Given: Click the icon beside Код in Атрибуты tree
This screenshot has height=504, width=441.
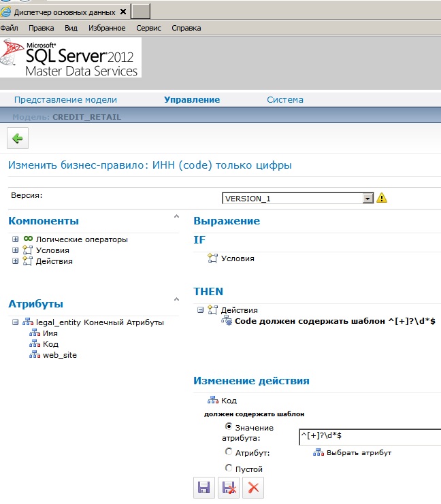Looking at the screenshot, I should click(x=35, y=344).
